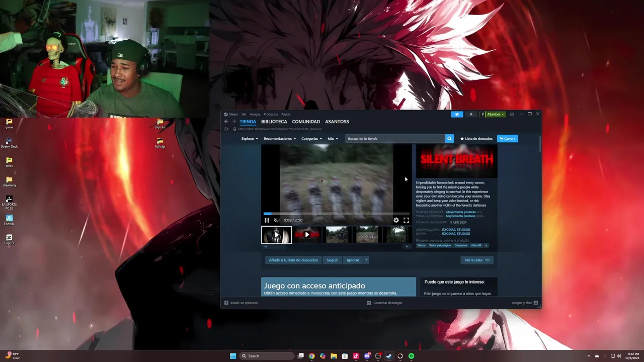Viewport: 644px width, 362px height.
Task: Open the Ayuda menu
Action: pos(286,114)
